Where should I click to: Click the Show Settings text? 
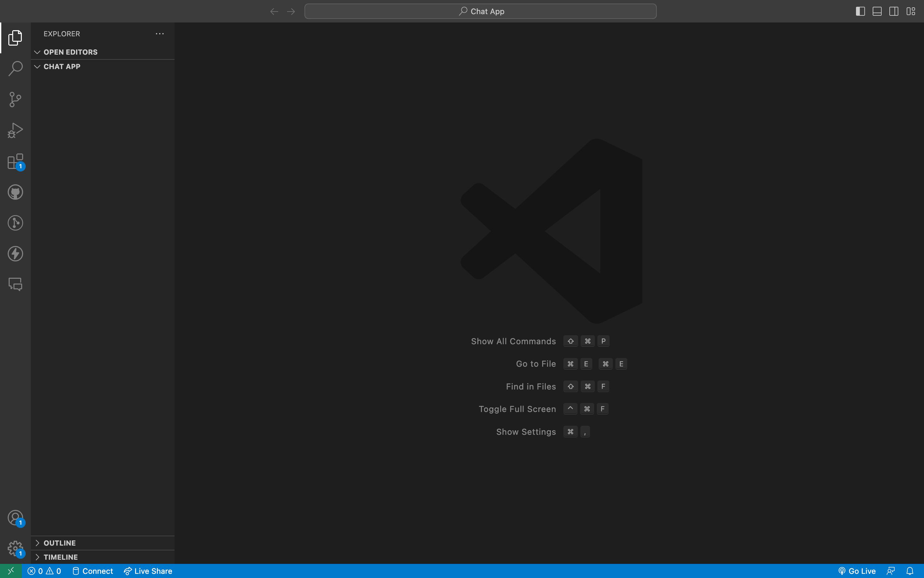tap(526, 432)
